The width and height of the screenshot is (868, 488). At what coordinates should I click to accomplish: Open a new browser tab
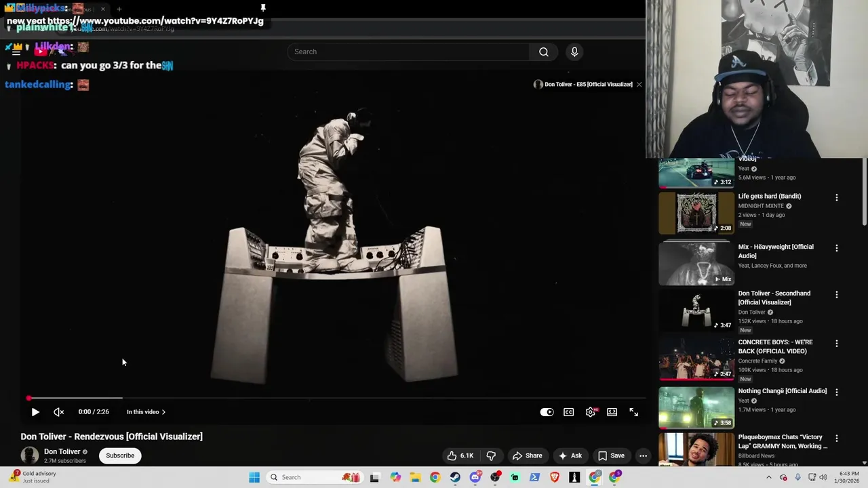(x=119, y=9)
